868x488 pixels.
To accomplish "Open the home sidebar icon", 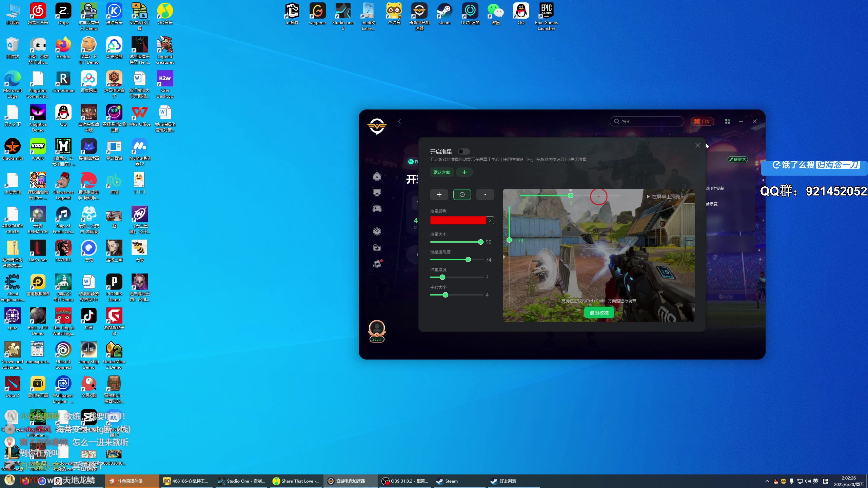I will 377,176.
